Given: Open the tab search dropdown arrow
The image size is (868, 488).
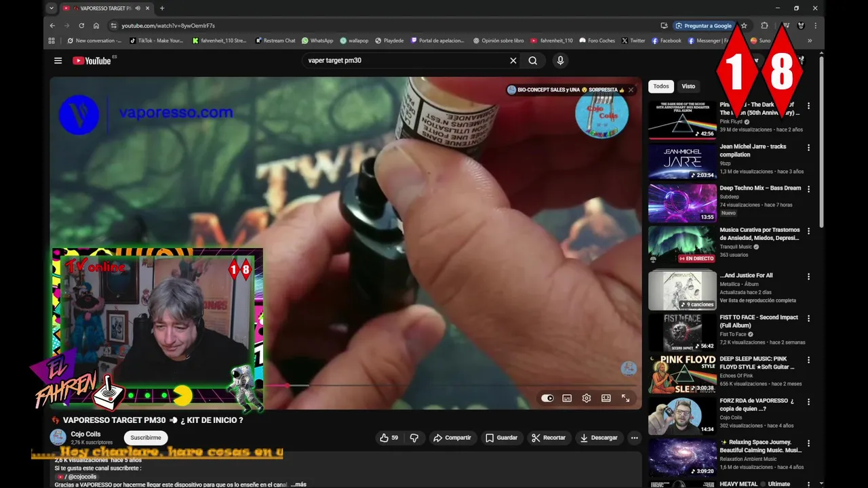Looking at the screenshot, I should [x=52, y=8].
